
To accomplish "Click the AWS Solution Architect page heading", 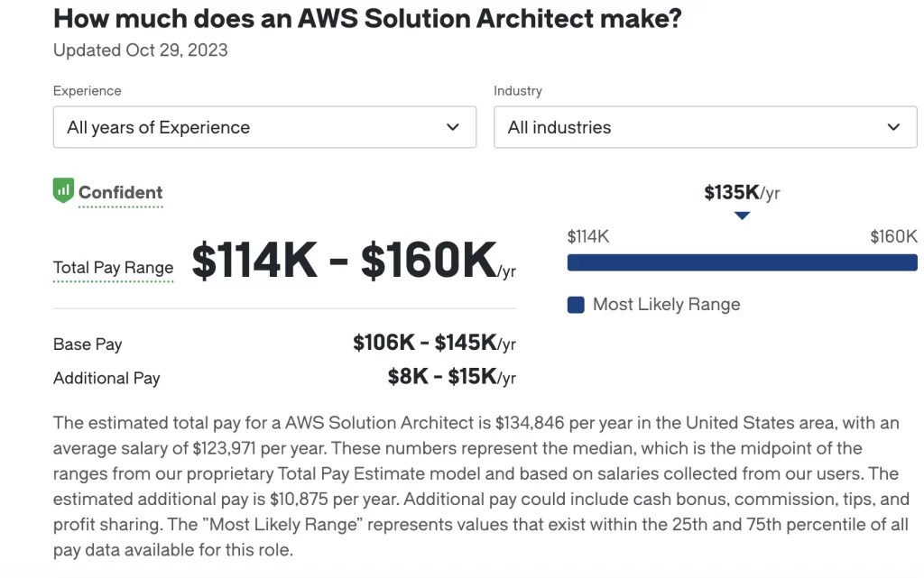I will 366,17.
